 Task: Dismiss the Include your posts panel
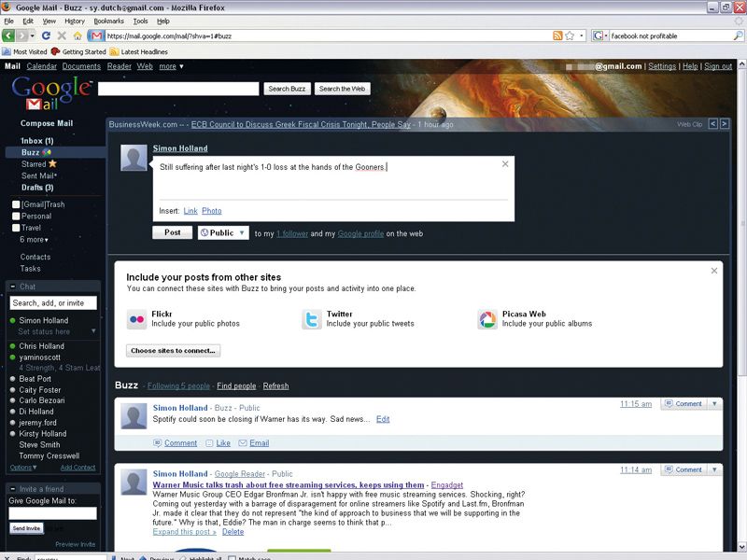(x=713, y=271)
